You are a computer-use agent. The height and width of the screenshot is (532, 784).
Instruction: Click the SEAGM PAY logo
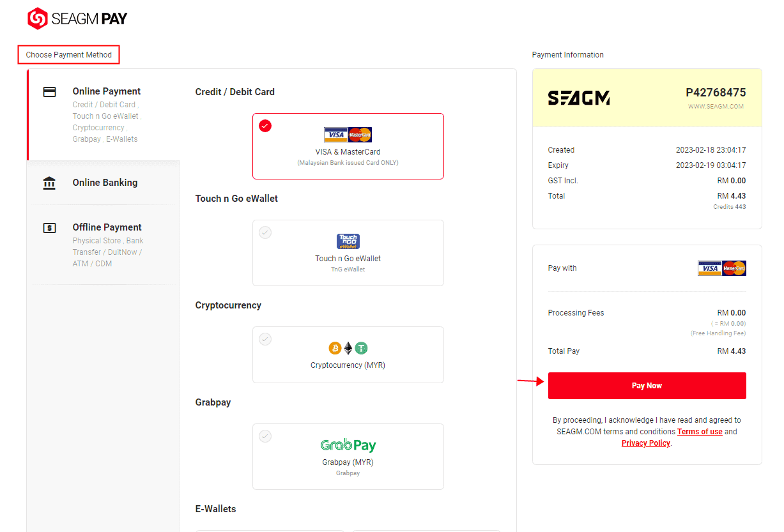click(x=77, y=19)
